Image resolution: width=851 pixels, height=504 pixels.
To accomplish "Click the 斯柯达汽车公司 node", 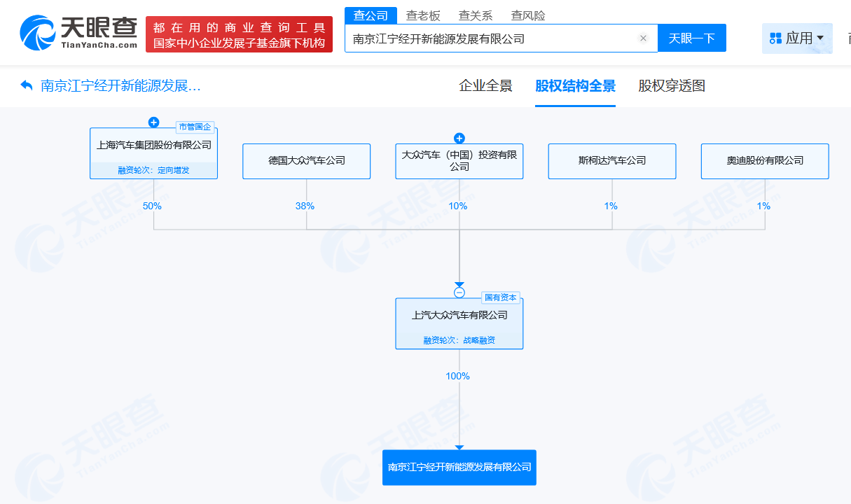I will click(612, 161).
